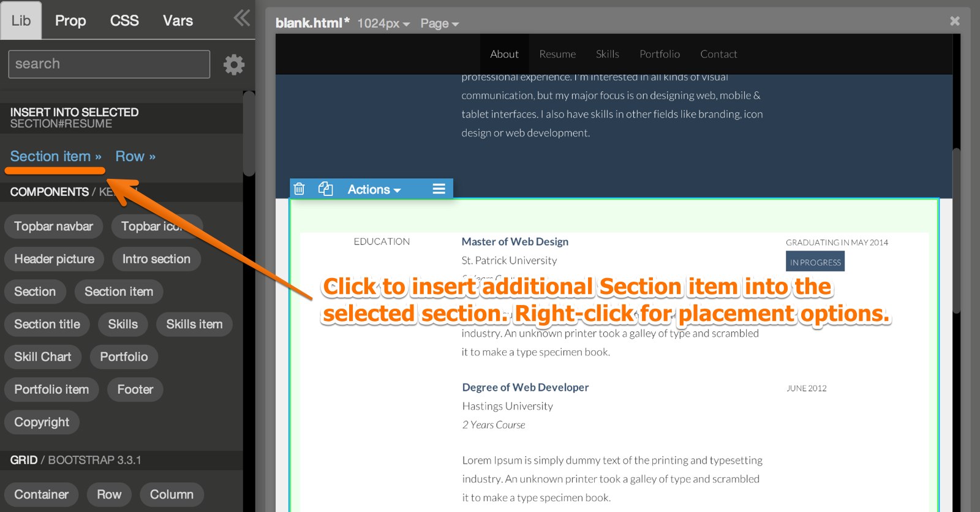Screen dimensions: 980x512
Task: Insert Section item into selected section
Action: (x=55, y=156)
